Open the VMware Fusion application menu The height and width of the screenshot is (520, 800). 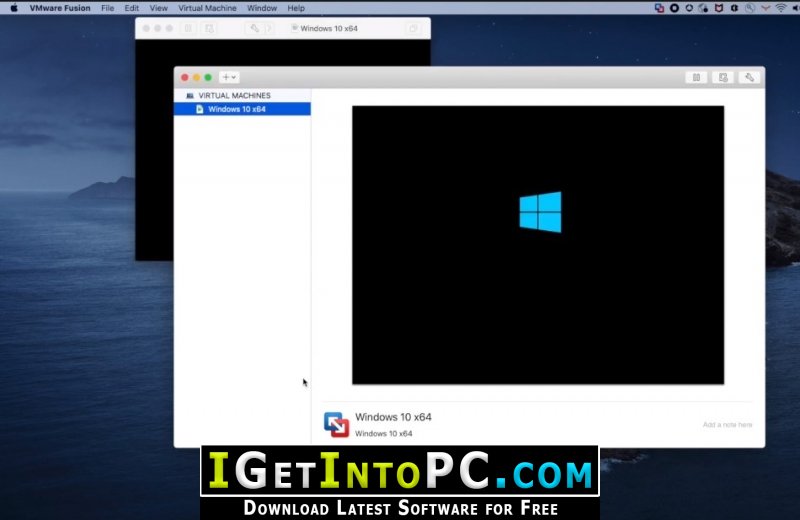coord(60,8)
